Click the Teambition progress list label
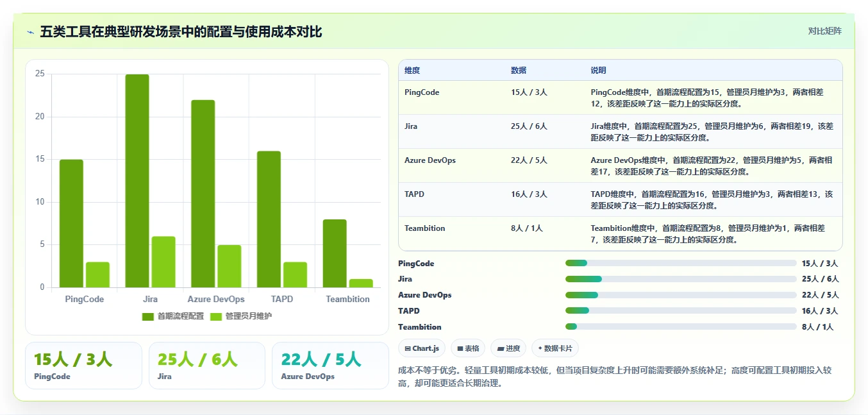The width and height of the screenshot is (868, 415). click(x=420, y=326)
